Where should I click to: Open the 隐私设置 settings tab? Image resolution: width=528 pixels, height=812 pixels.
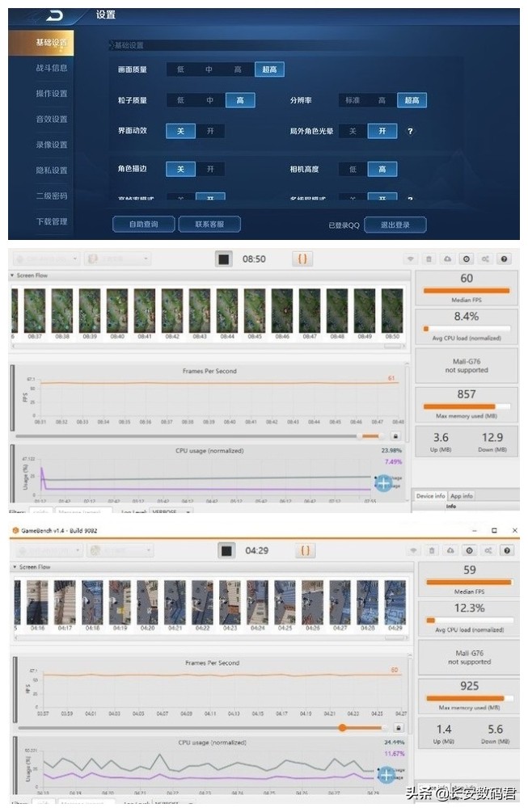pos(51,170)
